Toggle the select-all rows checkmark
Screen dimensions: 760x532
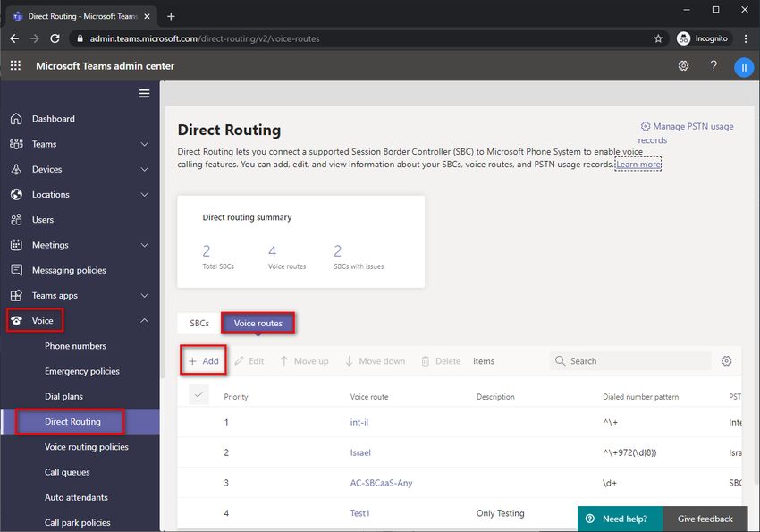point(198,395)
